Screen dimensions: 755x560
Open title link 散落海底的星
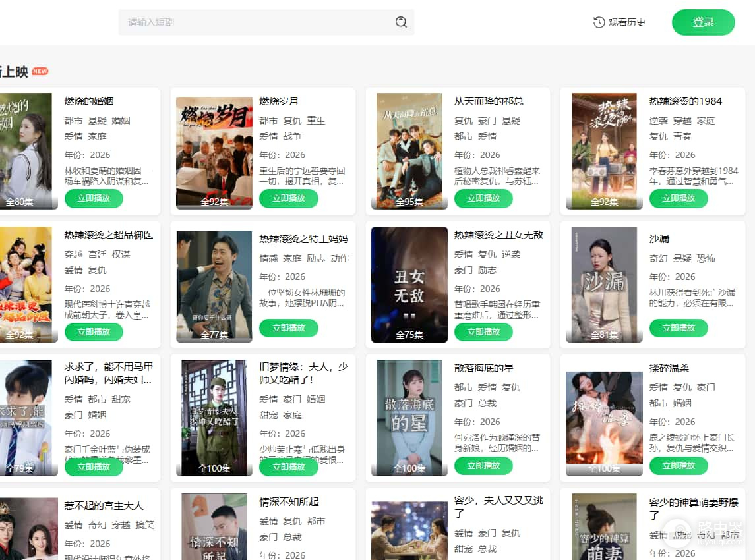(484, 368)
